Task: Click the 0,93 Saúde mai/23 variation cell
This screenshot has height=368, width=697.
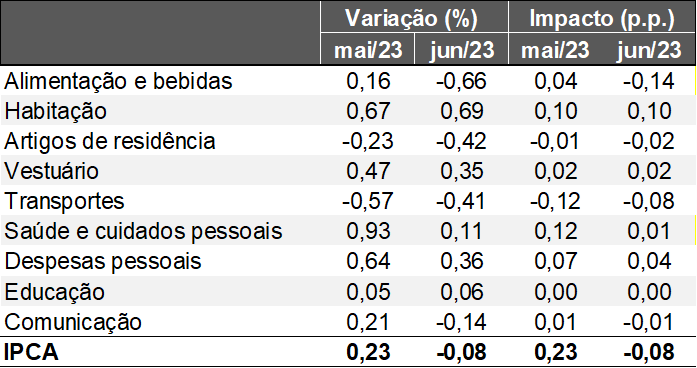Action: 368,231
